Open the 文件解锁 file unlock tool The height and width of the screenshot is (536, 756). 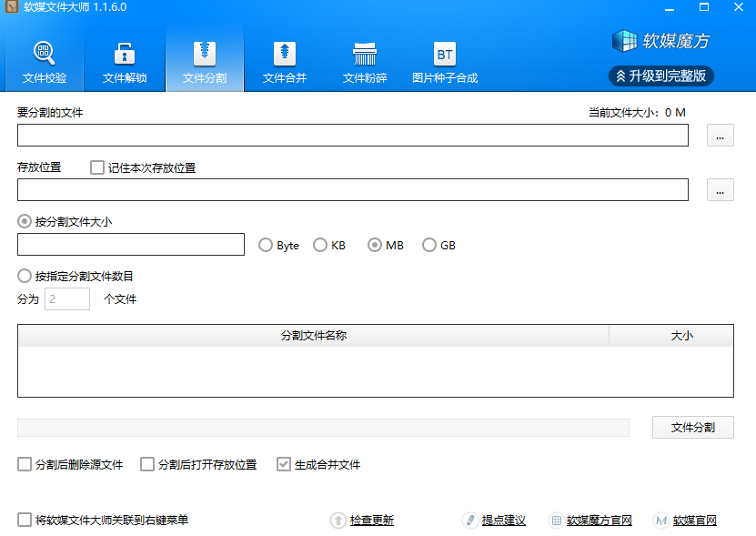point(125,61)
